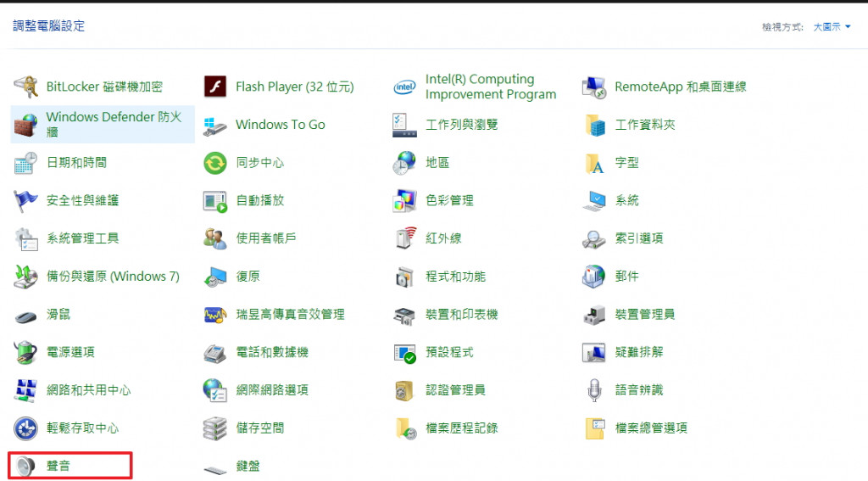Open the 工作資料夾 folder icon
868x481 pixels.
tap(594, 126)
